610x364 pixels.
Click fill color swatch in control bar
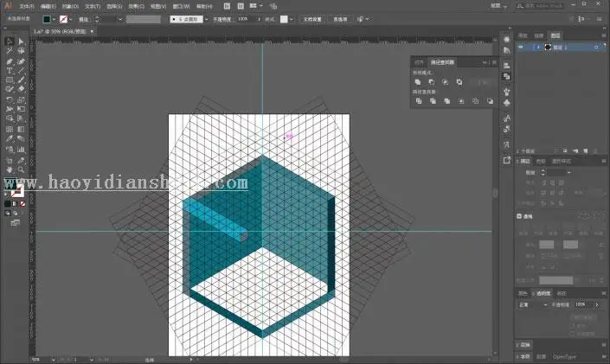47,19
